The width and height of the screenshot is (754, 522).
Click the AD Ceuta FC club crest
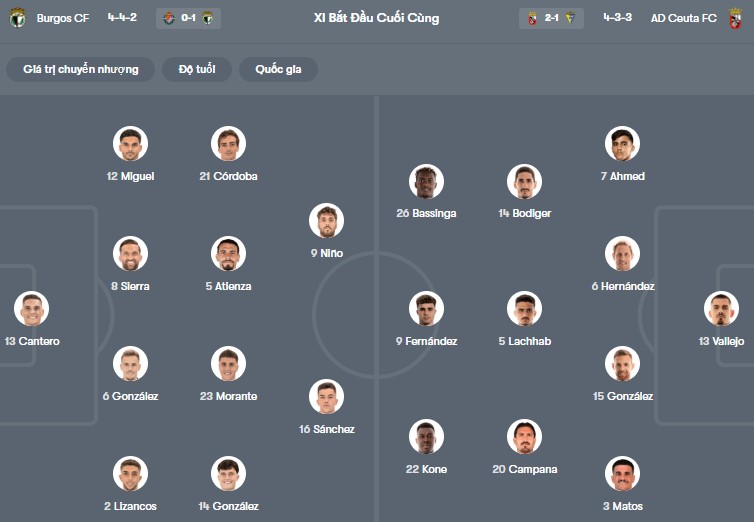[735, 18]
